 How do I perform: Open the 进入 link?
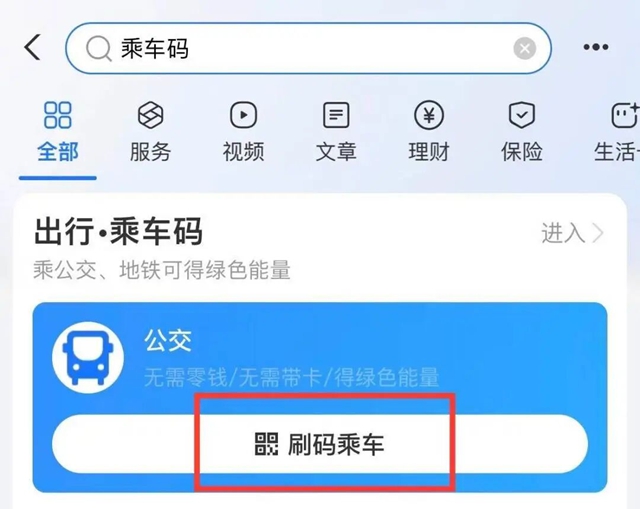563,233
